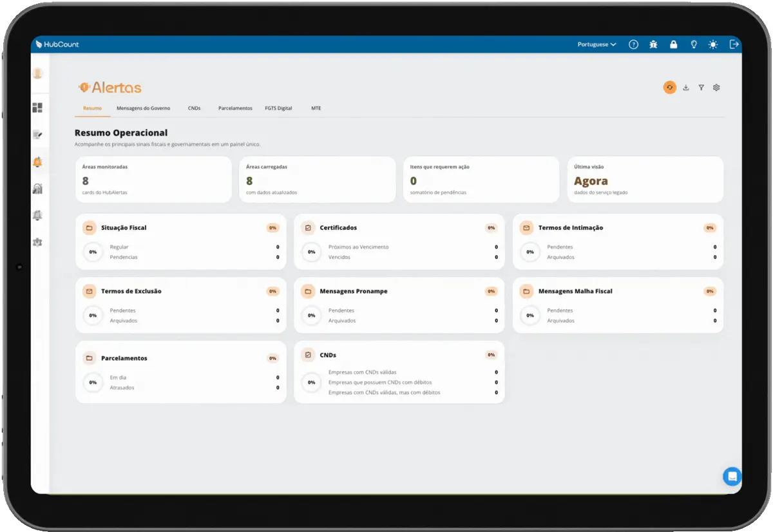Click the Termos de Intimação 0% badge
Image resolution: width=773 pixels, height=532 pixels.
pos(710,228)
